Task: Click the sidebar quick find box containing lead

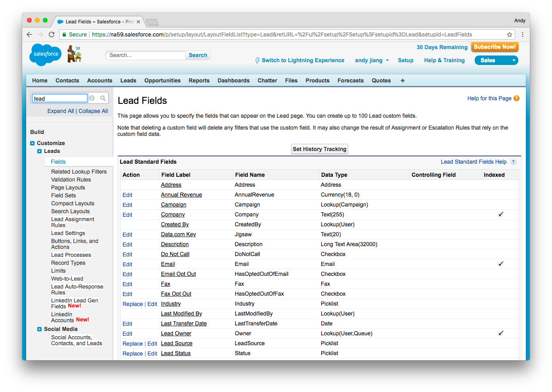Action: pyautogui.click(x=59, y=98)
